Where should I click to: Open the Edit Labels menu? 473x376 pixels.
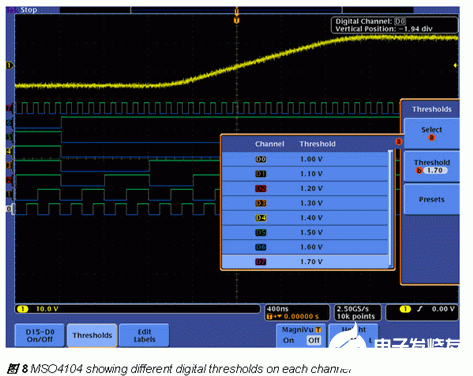coord(144,336)
